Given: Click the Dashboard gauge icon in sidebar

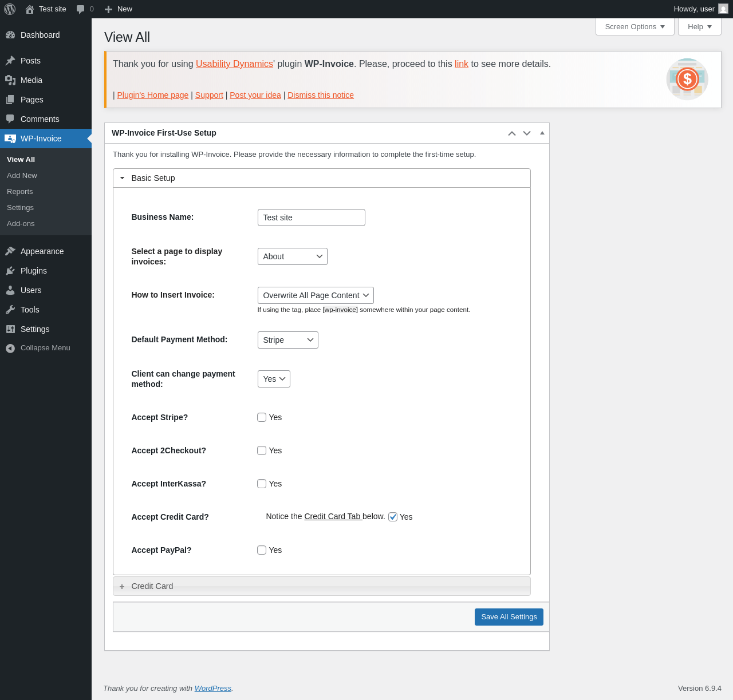Looking at the screenshot, I should [x=10, y=35].
